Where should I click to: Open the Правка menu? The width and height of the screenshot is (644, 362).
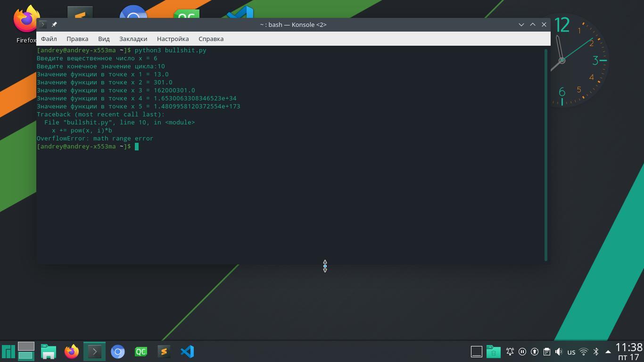coord(77,39)
